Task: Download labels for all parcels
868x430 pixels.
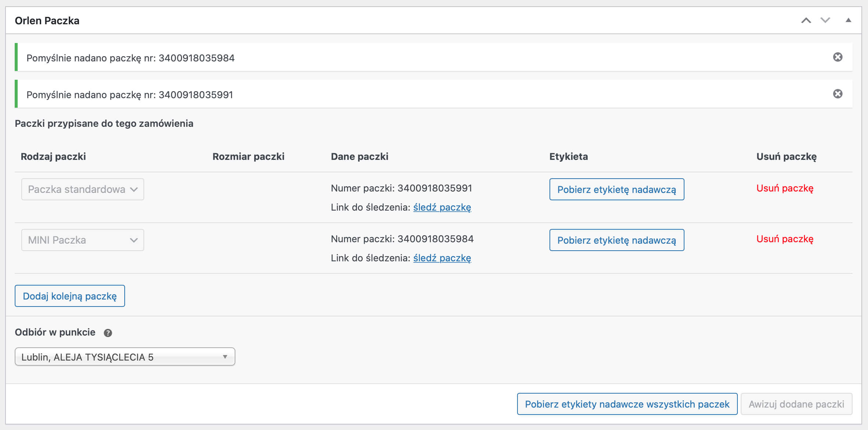Action: point(627,404)
